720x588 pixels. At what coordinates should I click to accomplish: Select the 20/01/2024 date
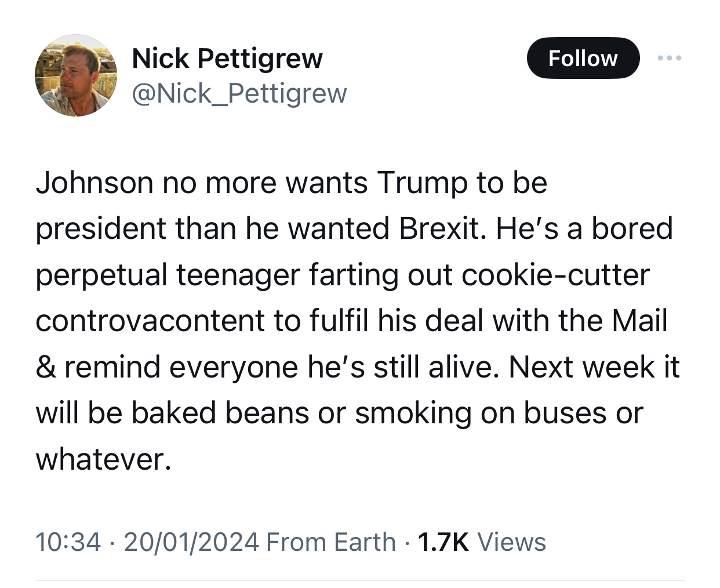pyautogui.click(x=191, y=542)
